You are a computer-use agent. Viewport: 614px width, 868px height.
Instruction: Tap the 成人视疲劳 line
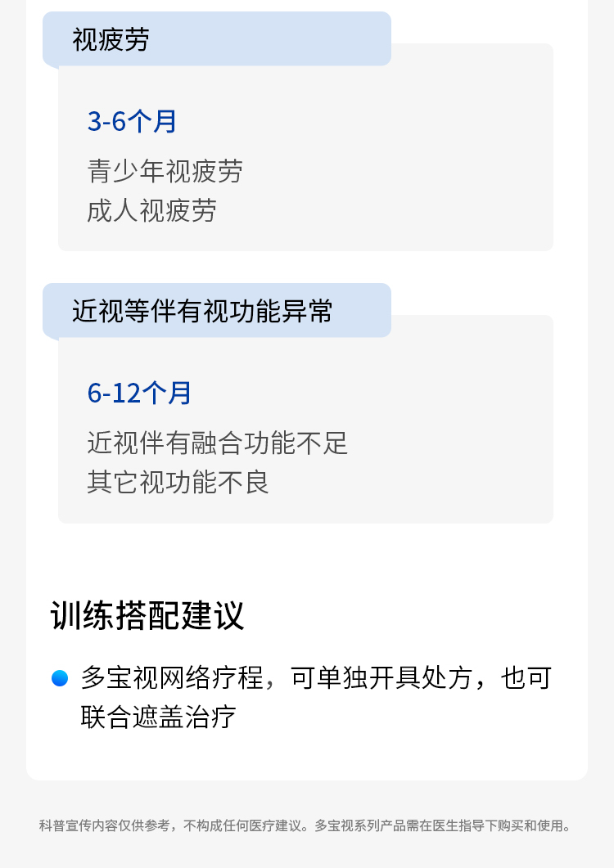coord(152,211)
